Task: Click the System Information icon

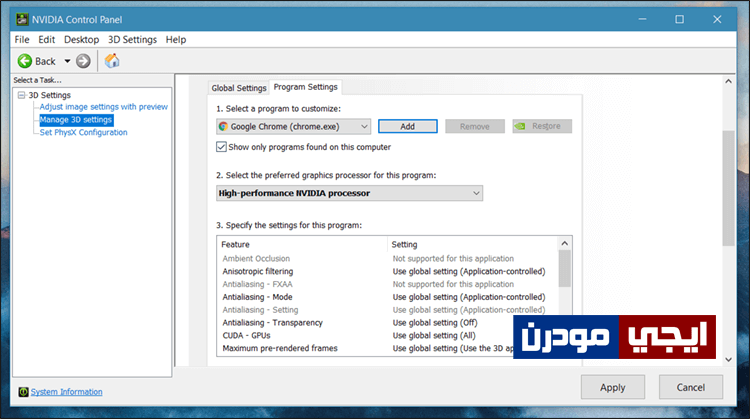Action: click(x=23, y=392)
